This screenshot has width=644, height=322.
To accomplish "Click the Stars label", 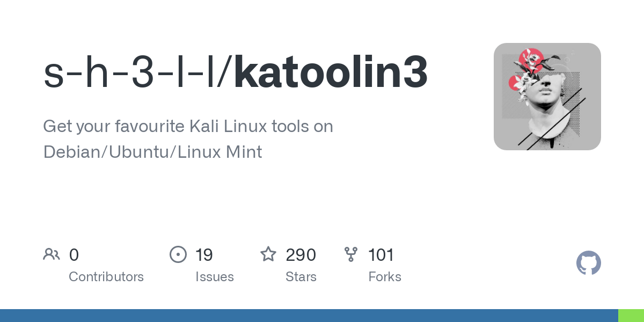I will 301,277.
